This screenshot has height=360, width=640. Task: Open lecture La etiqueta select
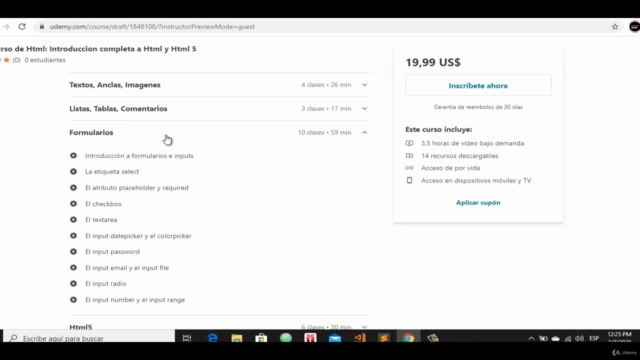click(x=112, y=171)
